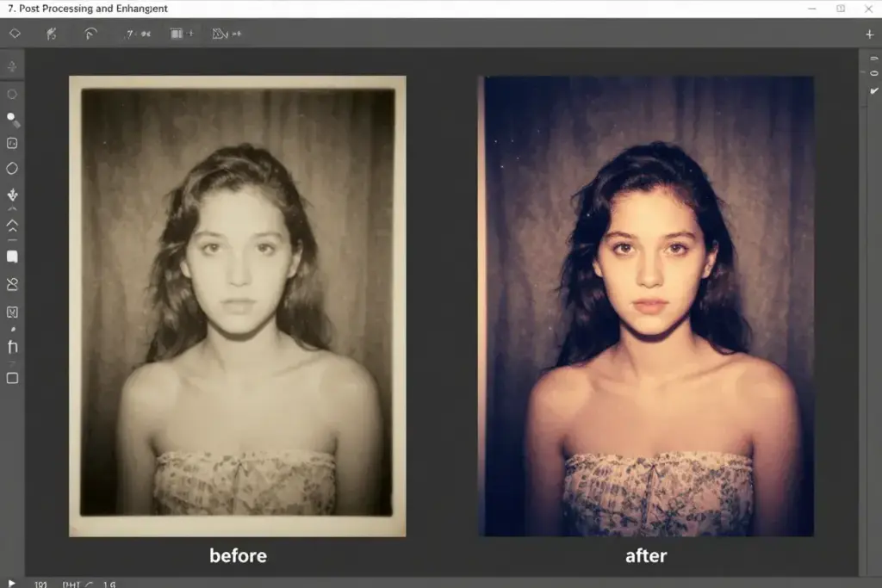
Task: Open the Crop tool in the top toolbar
Action: click(x=52, y=34)
